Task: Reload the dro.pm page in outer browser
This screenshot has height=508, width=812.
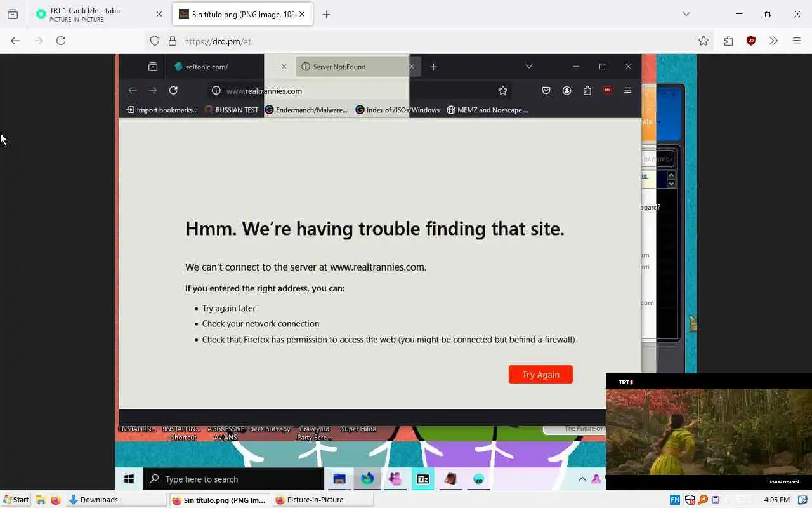Action: [x=61, y=41]
